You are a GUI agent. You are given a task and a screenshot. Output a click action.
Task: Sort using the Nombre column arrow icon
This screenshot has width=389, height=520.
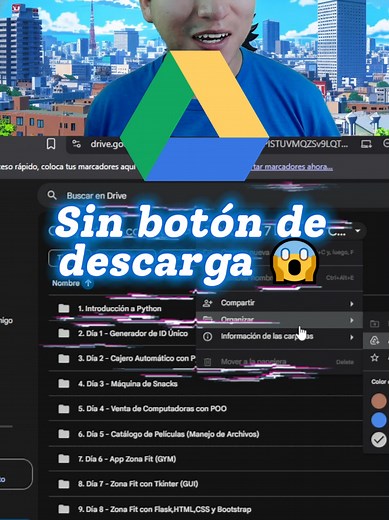[x=88, y=283]
